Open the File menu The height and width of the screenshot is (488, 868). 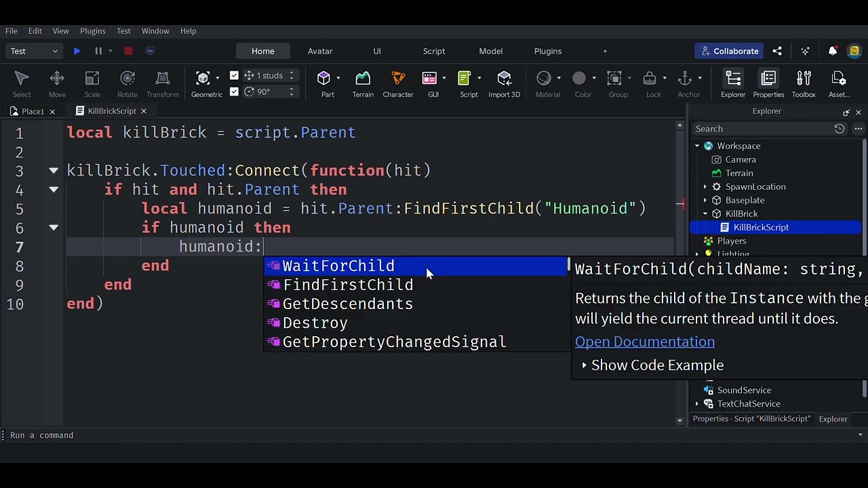[x=12, y=30]
